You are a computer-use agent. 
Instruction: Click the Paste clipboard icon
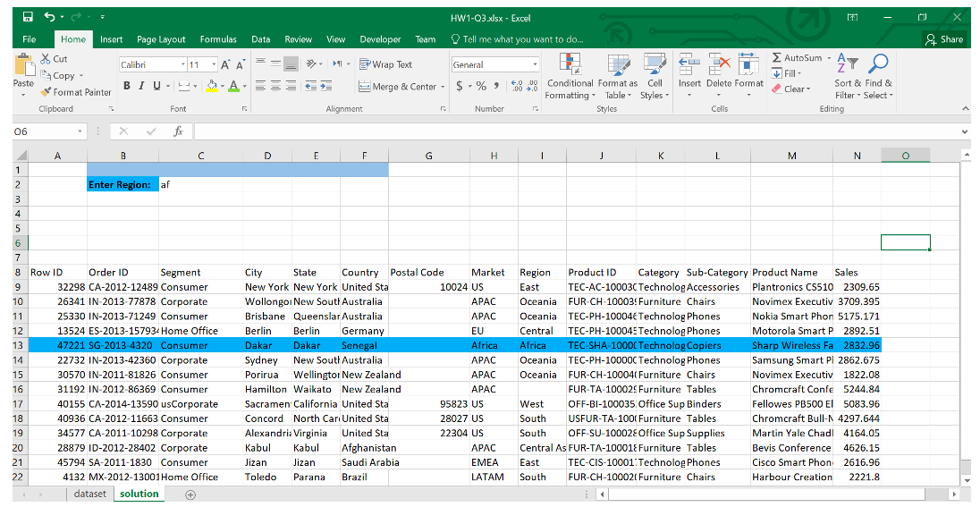[23, 65]
